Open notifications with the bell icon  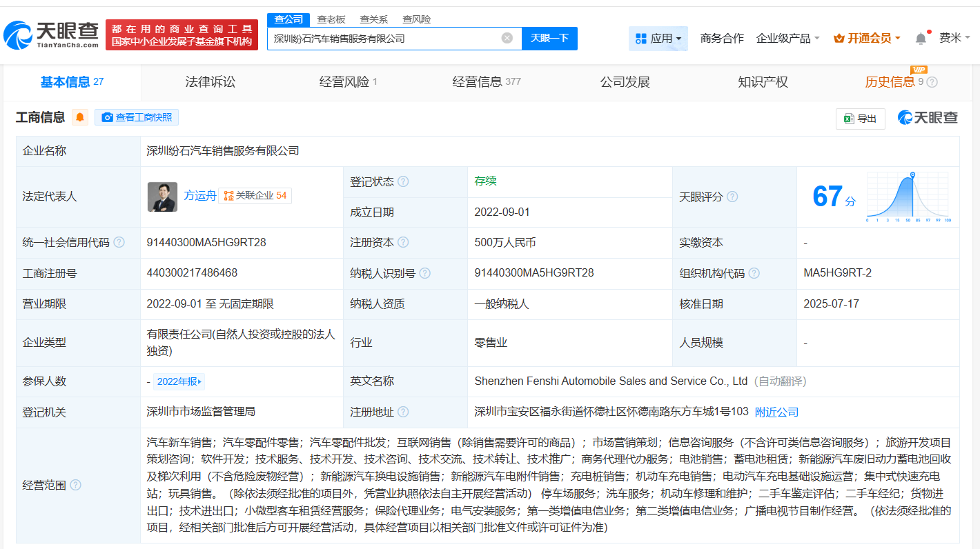point(921,39)
